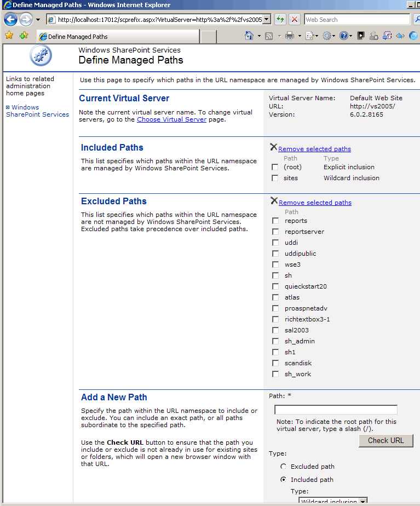Expand the address bar URL history dropdown
Viewport: 420px width, 506px height.
pyautogui.click(x=267, y=19)
